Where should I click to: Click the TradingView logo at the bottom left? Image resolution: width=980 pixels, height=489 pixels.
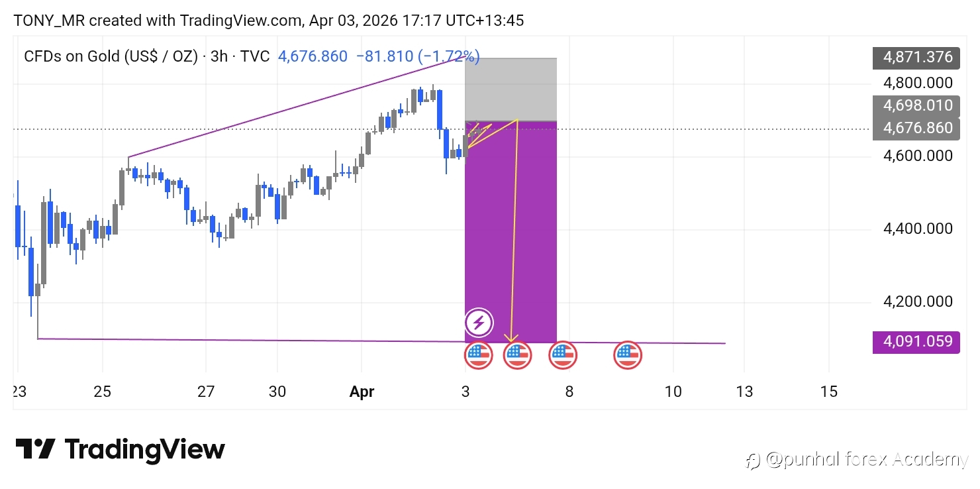tap(121, 450)
